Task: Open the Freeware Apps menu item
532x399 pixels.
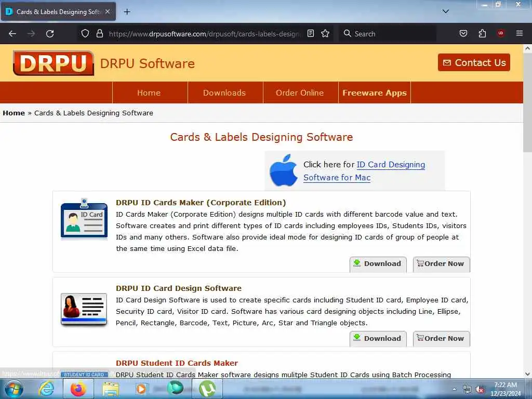Action: [375, 92]
